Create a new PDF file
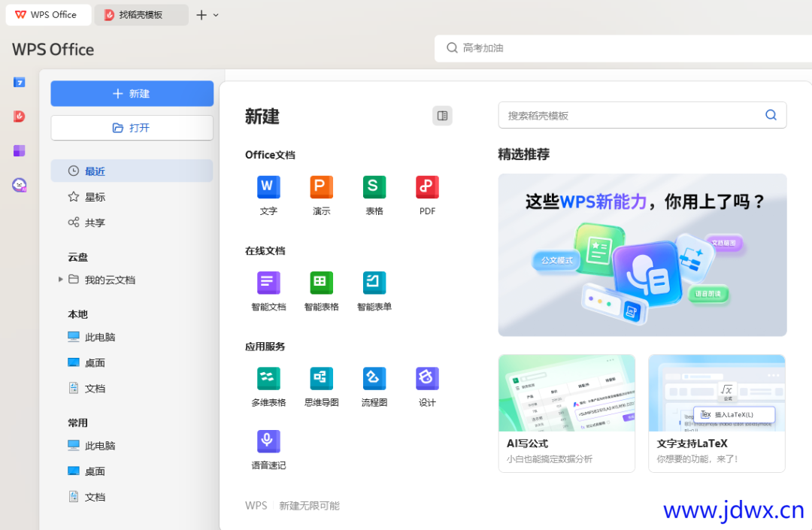812x530 pixels. coord(427,195)
